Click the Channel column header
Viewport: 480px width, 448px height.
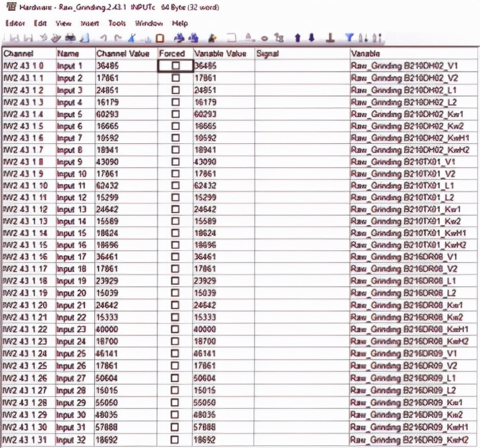tap(29, 54)
